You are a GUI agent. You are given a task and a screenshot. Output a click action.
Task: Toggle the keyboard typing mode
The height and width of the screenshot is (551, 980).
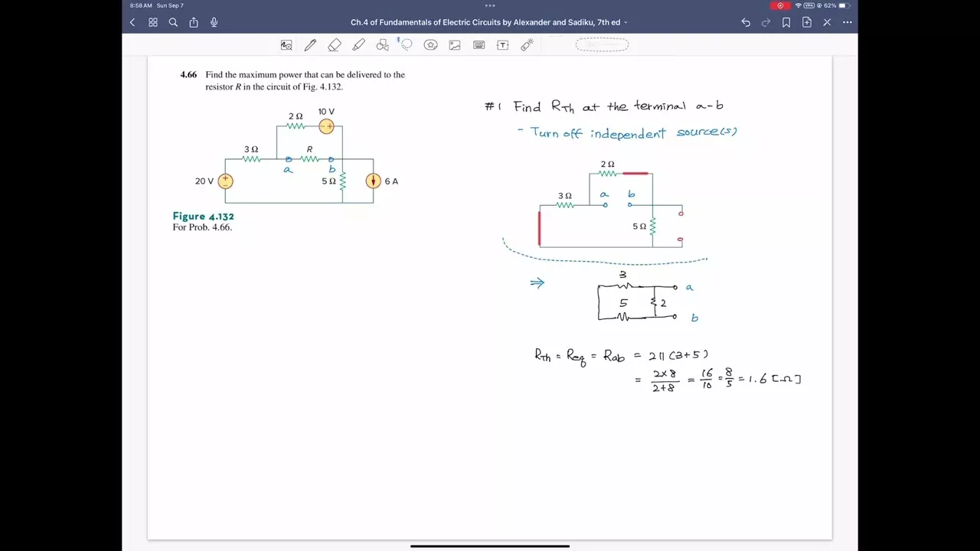click(479, 45)
